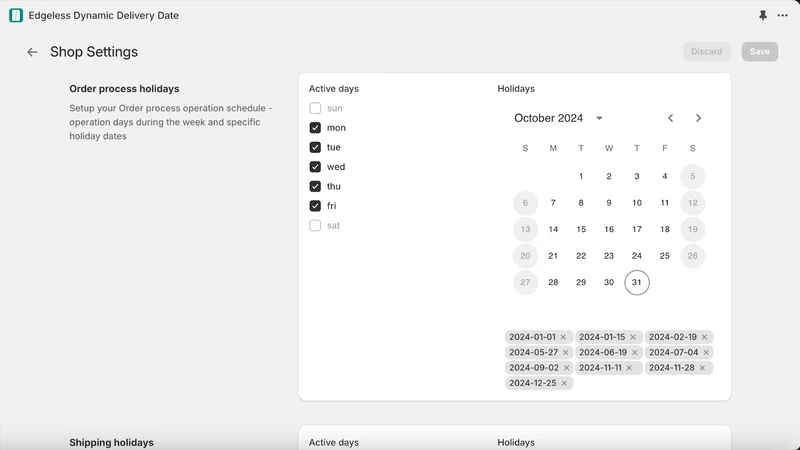Click the greyed Sunday October 27
The height and width of the screenshot is (450, 800).
(x=525, y=282)
